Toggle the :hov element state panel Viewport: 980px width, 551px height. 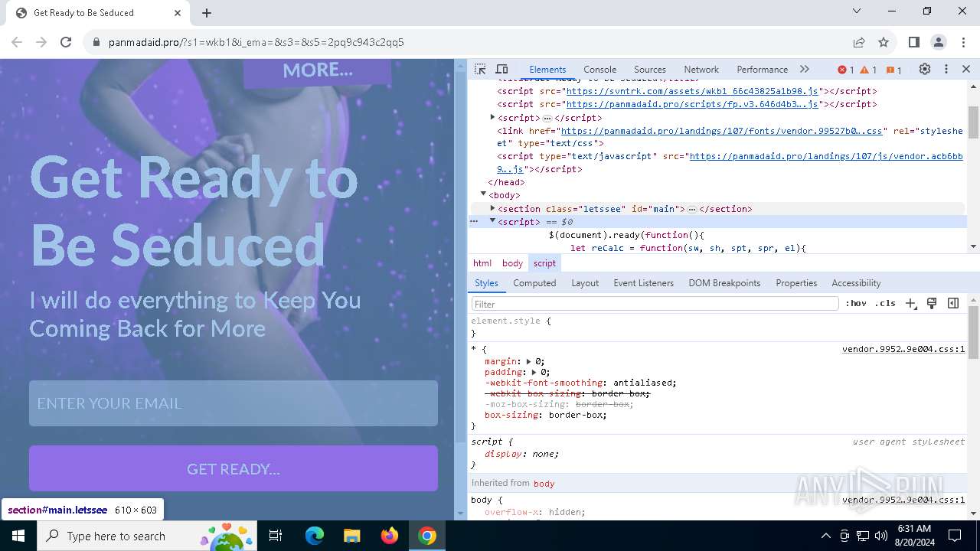tap(856, 303)
